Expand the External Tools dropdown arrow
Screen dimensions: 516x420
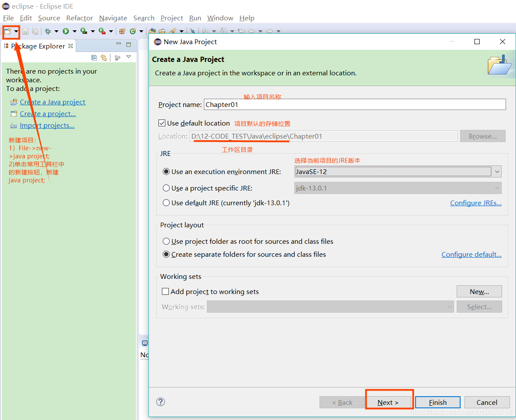tap(111, 31)
